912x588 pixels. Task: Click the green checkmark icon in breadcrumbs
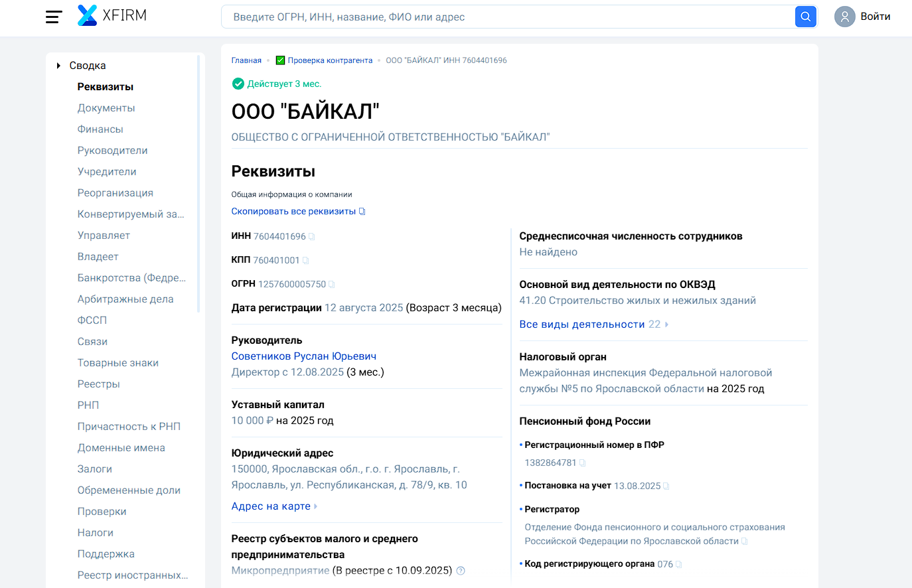pos(280,60)
